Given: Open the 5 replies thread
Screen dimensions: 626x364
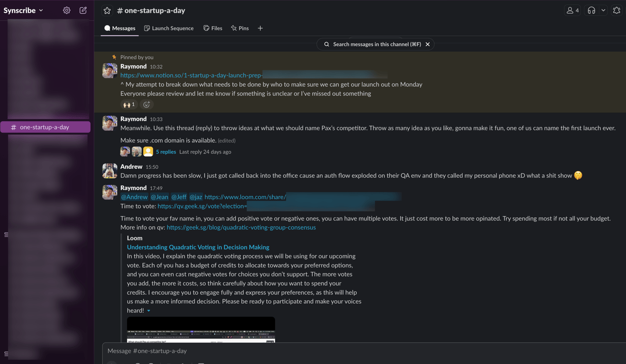Looking at the screenshot, I should (x=166, y=152).
